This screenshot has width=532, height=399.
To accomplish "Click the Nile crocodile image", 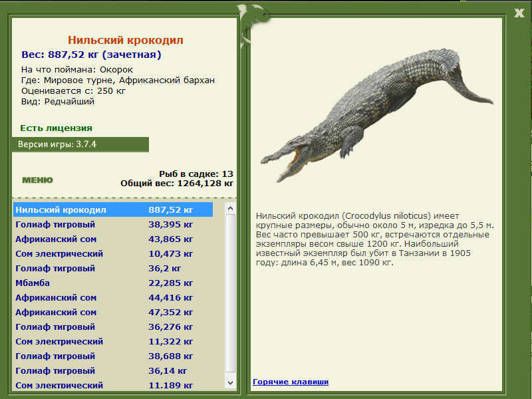I will pos(376,114).
